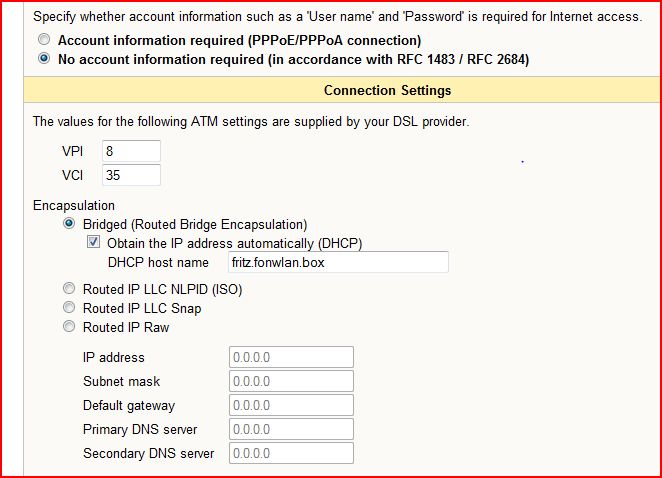Click the IP address input field

tap(291, 357)
